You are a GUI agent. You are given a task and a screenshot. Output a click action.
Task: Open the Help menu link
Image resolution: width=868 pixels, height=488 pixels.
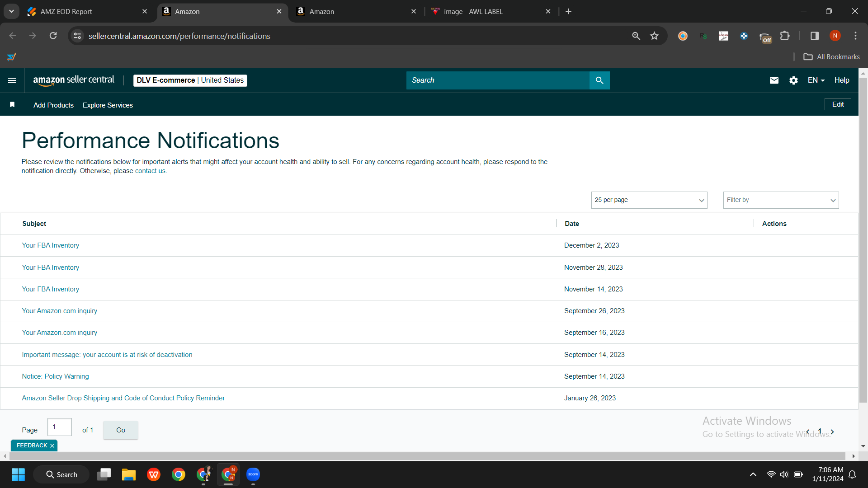842,80
